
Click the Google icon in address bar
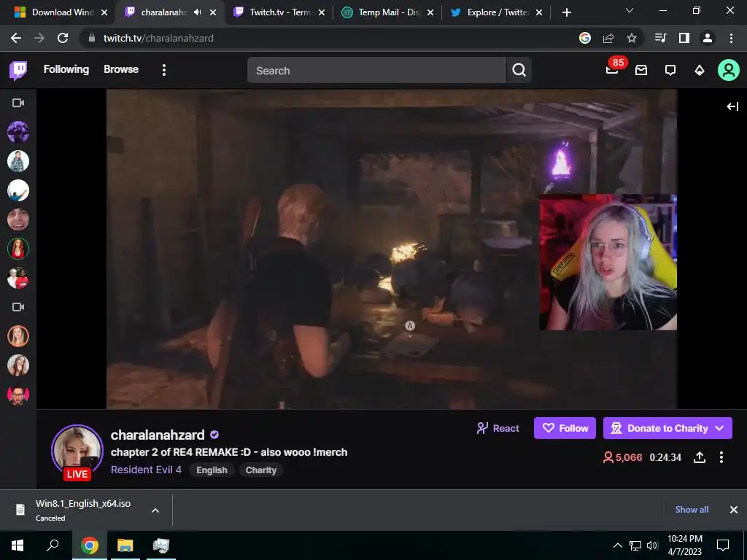585,38
